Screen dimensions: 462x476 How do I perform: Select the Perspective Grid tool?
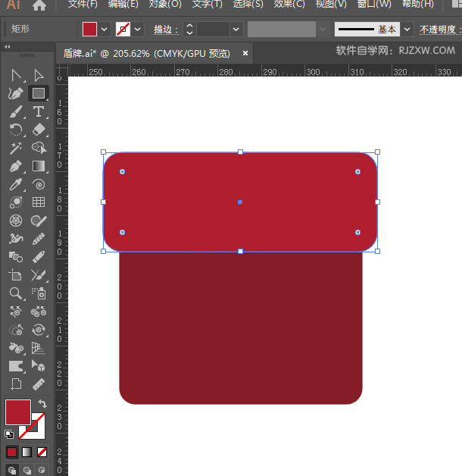click(39, 348)
